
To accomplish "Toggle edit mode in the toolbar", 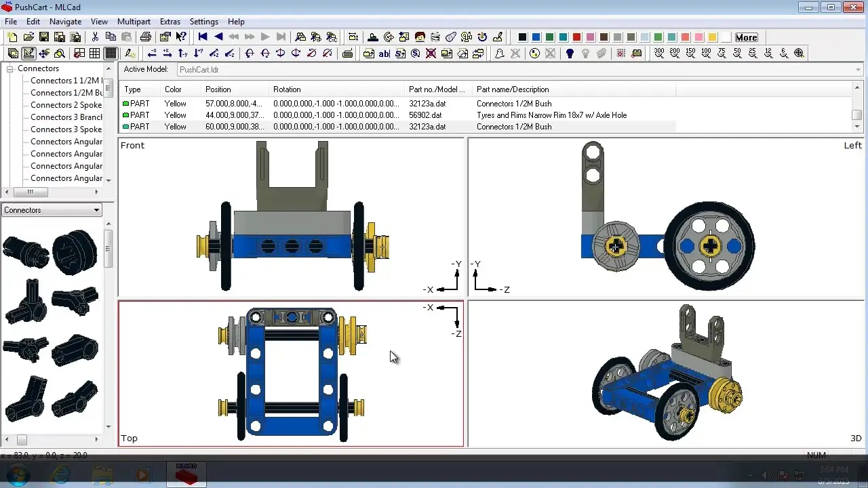I will tap(28, 53).
